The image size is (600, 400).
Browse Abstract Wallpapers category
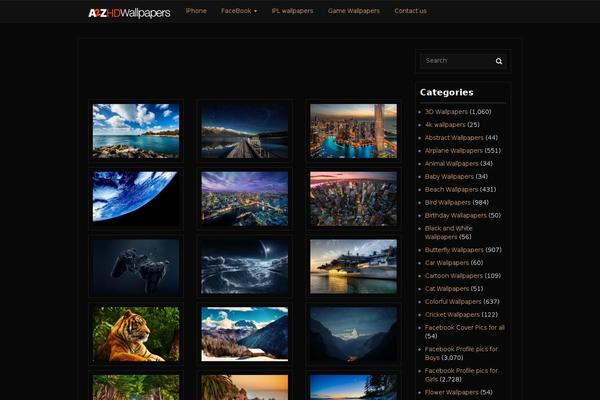coord(454,138)
